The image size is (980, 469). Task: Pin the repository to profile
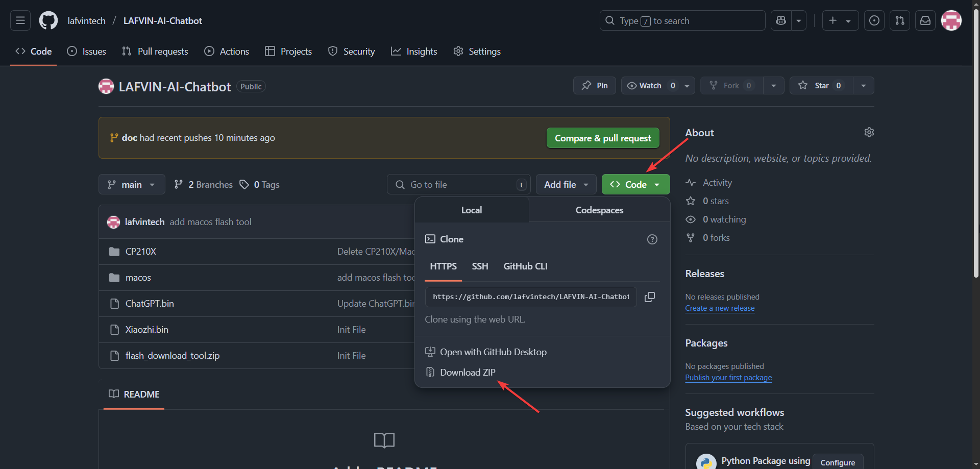[x=595, y=86]
